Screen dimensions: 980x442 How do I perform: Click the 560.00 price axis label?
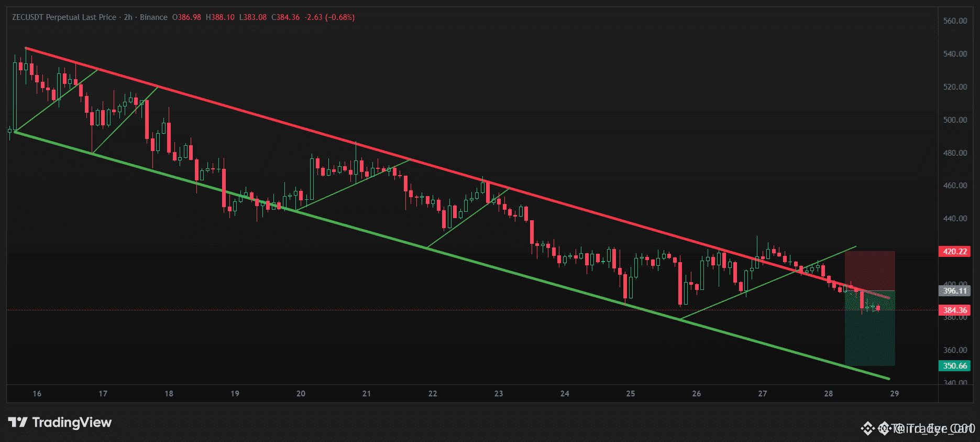[955, 21]
